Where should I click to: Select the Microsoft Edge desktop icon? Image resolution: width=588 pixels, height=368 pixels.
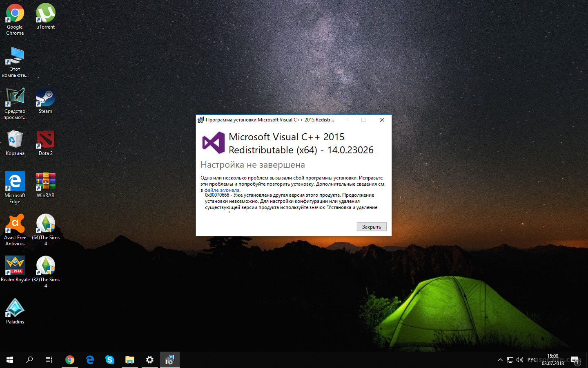15,188
